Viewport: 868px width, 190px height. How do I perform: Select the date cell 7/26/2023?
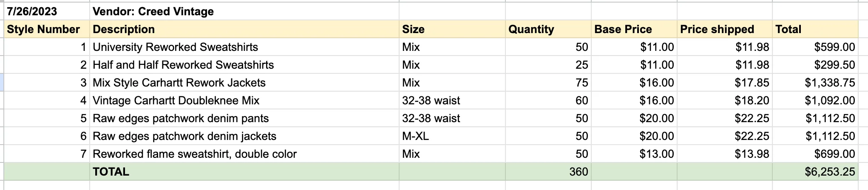pos(47,11)
